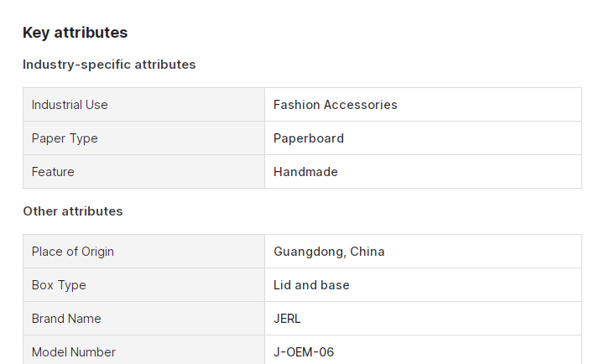Click the Model Number label
Image resolution: width=594 pixels, height=364 pixels.
point(74,352)
